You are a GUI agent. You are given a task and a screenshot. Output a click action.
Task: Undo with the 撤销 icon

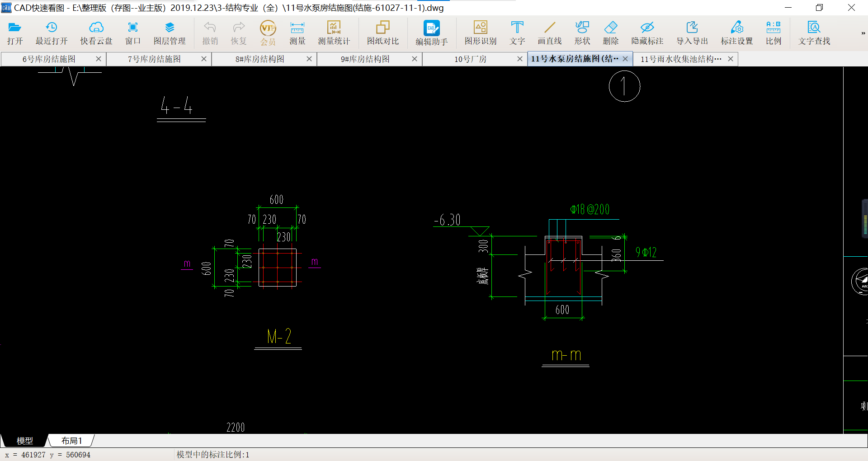point(210,33)
